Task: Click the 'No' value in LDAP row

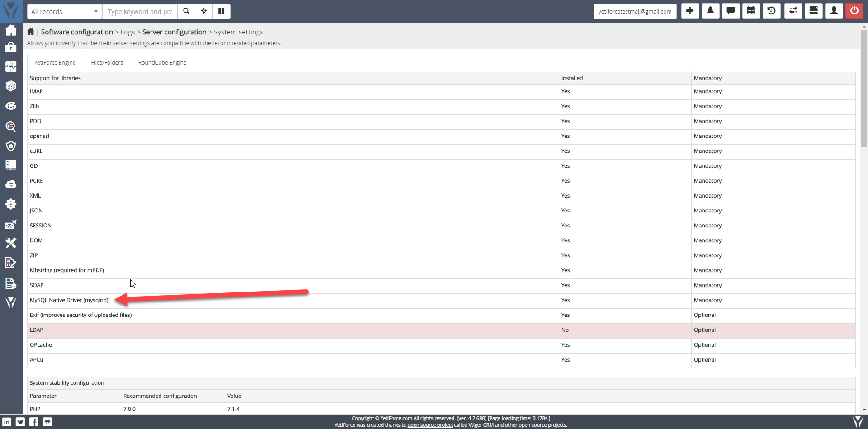Action: pos(565,330)
